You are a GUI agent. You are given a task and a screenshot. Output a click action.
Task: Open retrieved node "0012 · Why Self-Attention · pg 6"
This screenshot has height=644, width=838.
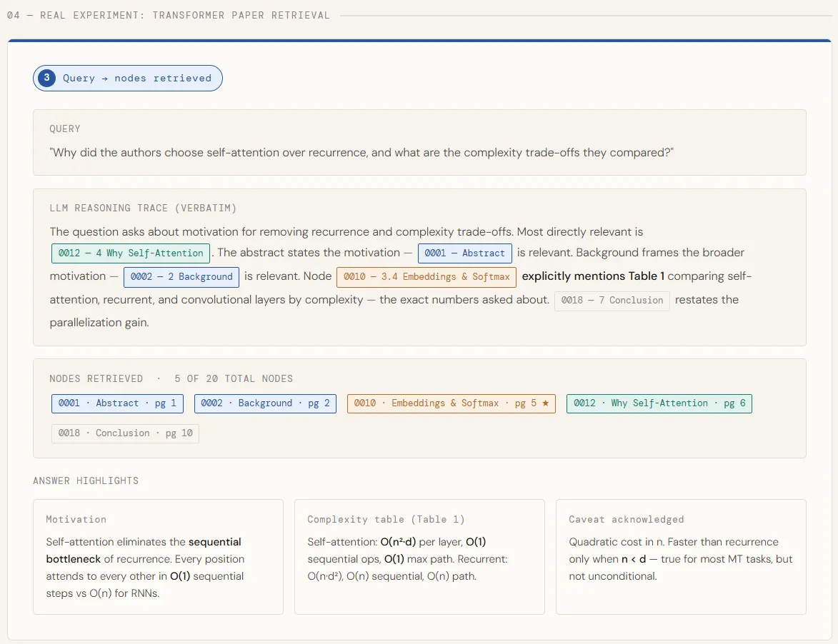pos(659,403)
